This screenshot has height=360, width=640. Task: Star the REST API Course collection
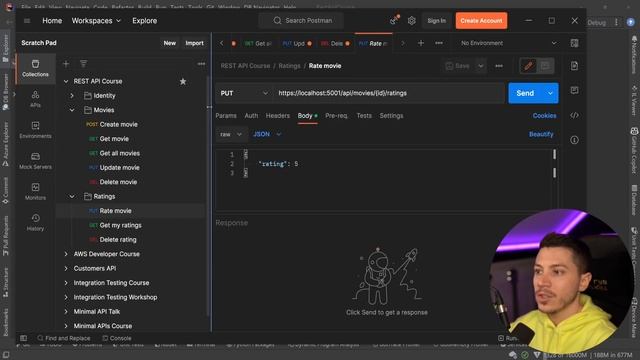point(183,82)
